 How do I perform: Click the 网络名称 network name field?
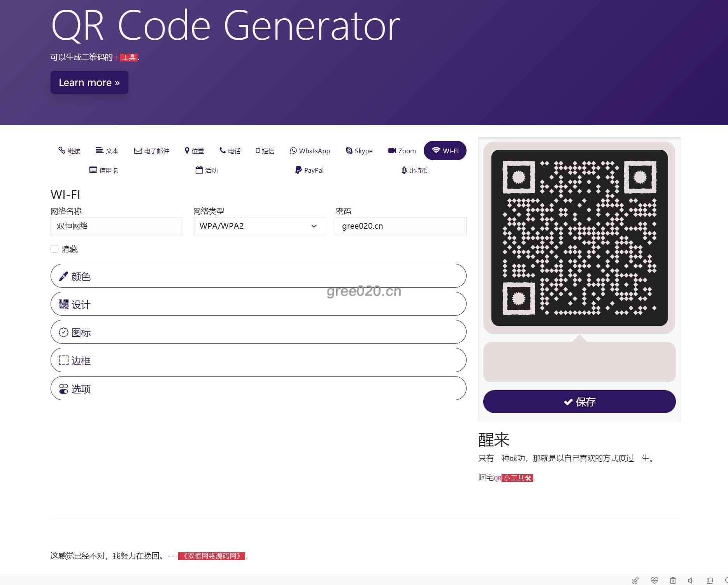116,226
